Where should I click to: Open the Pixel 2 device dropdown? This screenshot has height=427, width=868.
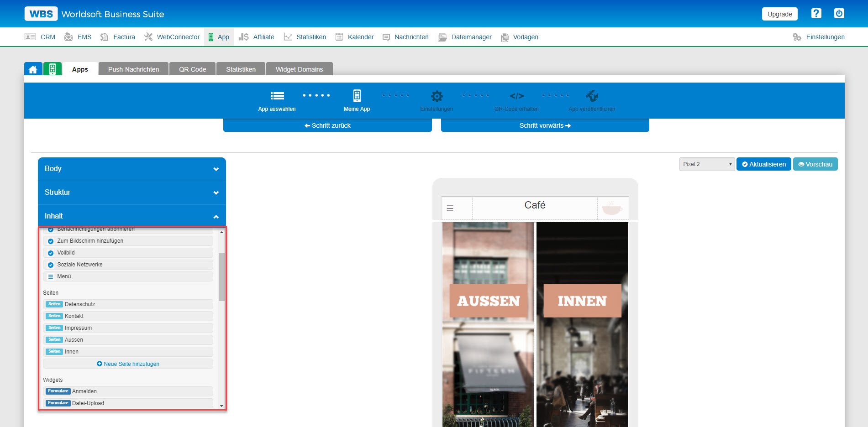tap(706, 164)
